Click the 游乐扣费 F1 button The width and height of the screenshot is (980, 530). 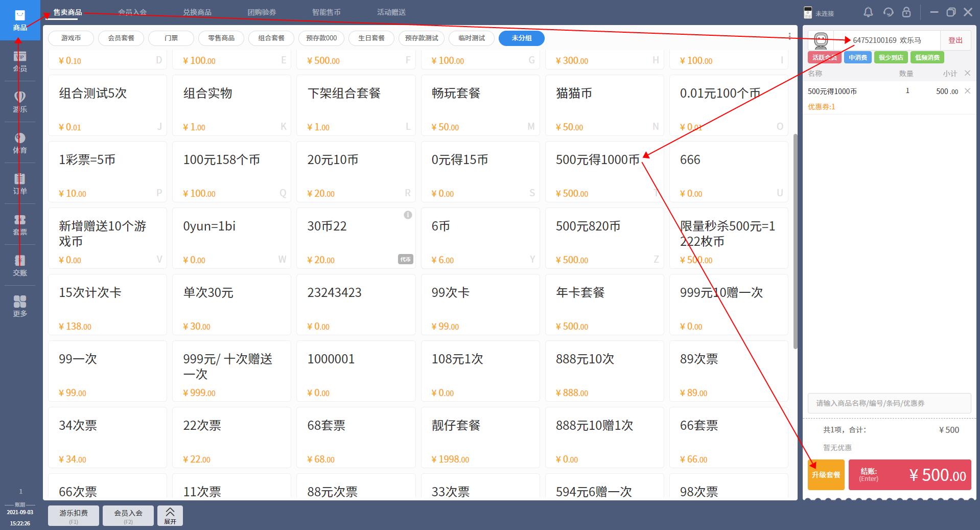[x=74, y=516]
